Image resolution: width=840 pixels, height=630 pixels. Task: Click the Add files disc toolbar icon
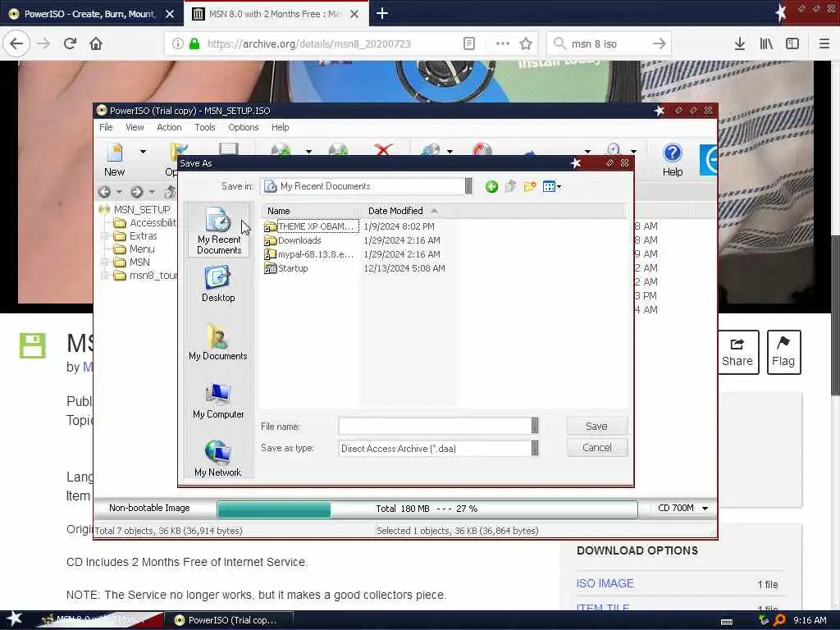click(281, 149)
